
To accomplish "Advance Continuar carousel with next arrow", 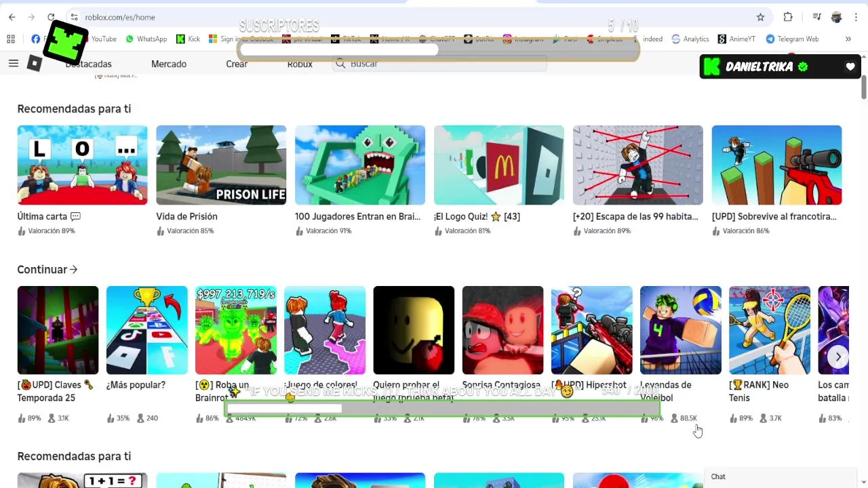I will (x=838, y=357).
